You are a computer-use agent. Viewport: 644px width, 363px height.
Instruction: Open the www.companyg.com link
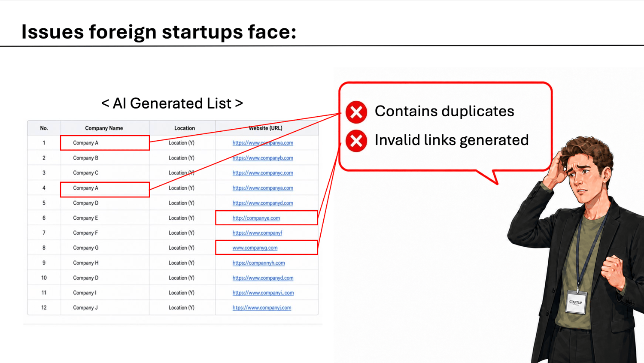pyautogui.click(x=255, y=248)
